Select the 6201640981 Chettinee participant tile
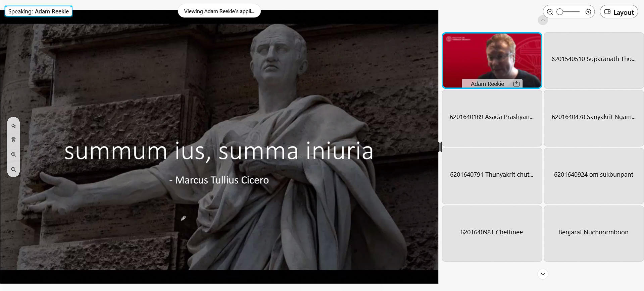 point(492,233)
